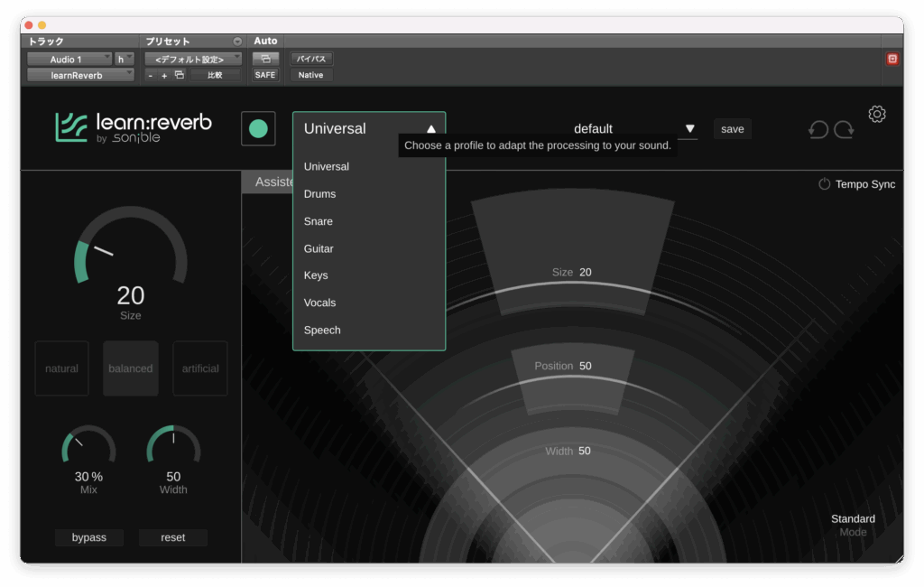Click the reset button
The height and width of the screenshot is (587, 924).
172,537
